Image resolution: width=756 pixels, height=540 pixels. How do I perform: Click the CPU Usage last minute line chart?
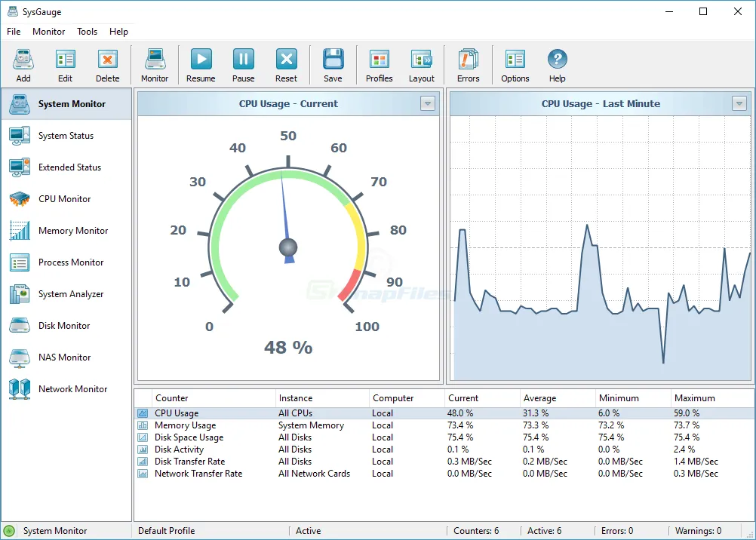602,250
